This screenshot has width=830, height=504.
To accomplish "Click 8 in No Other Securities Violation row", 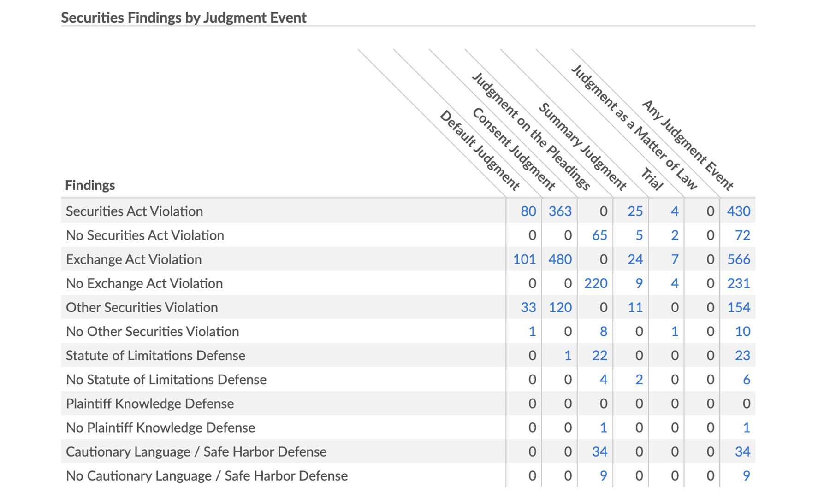I will [603, 331].
